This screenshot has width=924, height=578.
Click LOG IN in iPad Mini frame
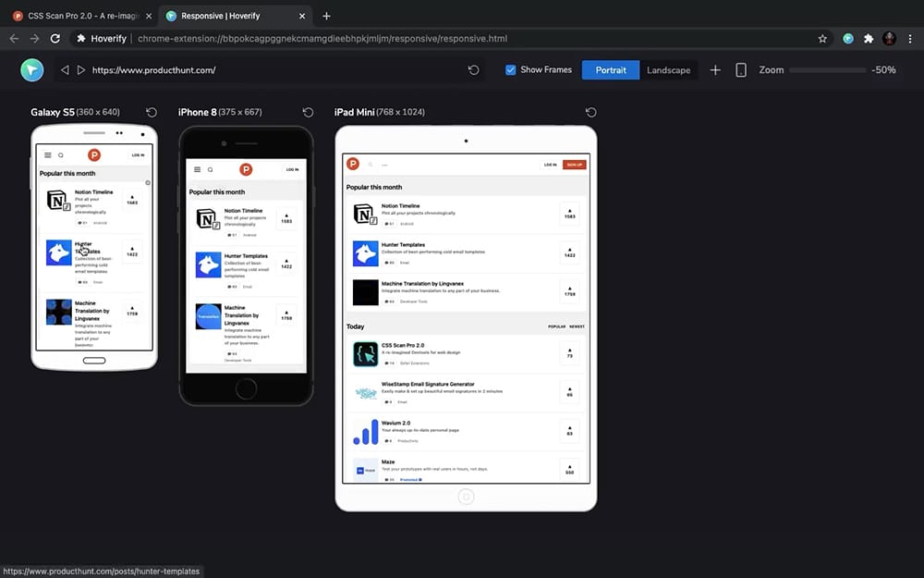[x=550, y=166]
